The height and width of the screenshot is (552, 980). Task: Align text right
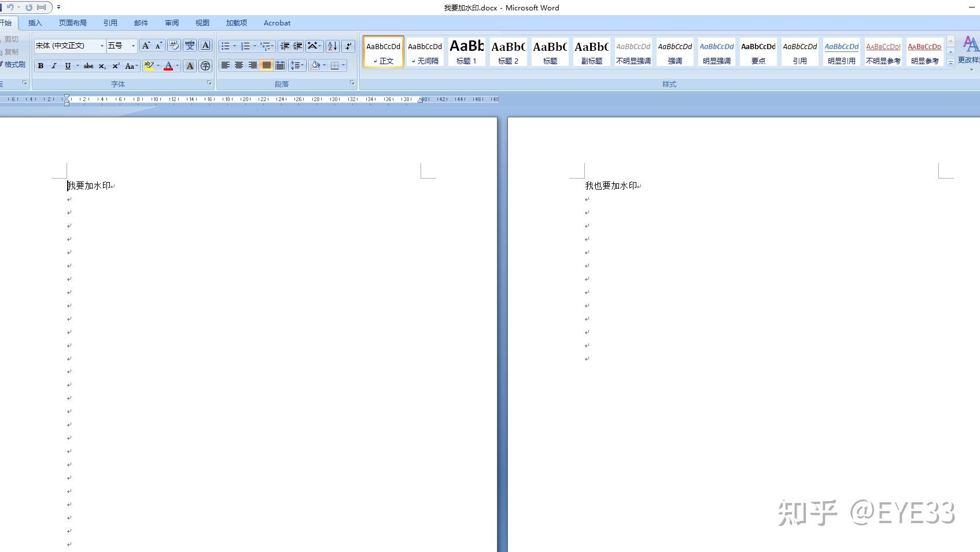253,65
